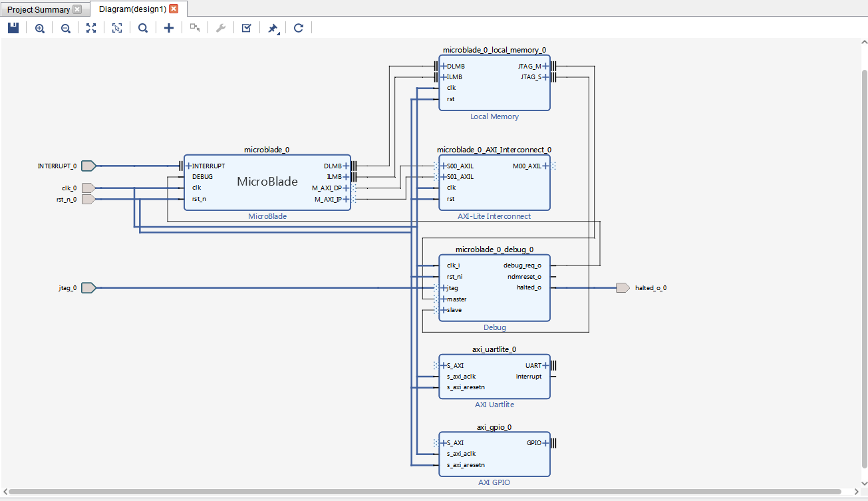868x501 pixels.
Task: Open search in the diagram toolbar
Action: [x=143, y=28]
